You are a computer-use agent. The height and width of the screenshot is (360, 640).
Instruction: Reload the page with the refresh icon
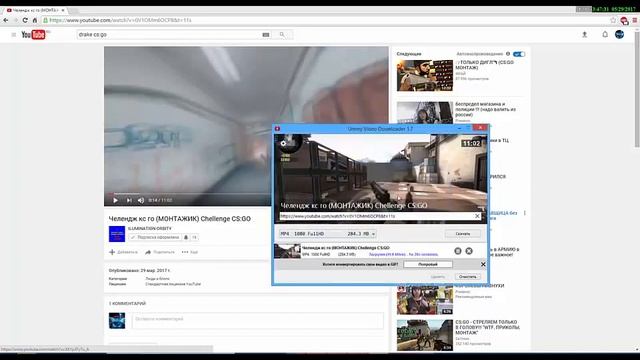click(25, 20)
